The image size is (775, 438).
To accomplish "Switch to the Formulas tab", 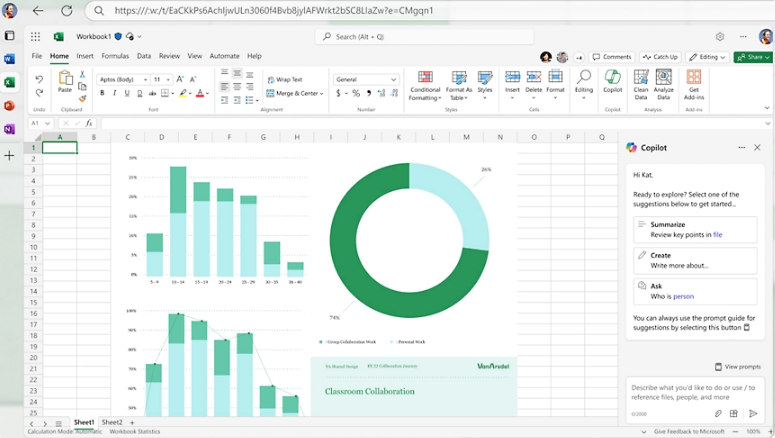I will point(115,56).
